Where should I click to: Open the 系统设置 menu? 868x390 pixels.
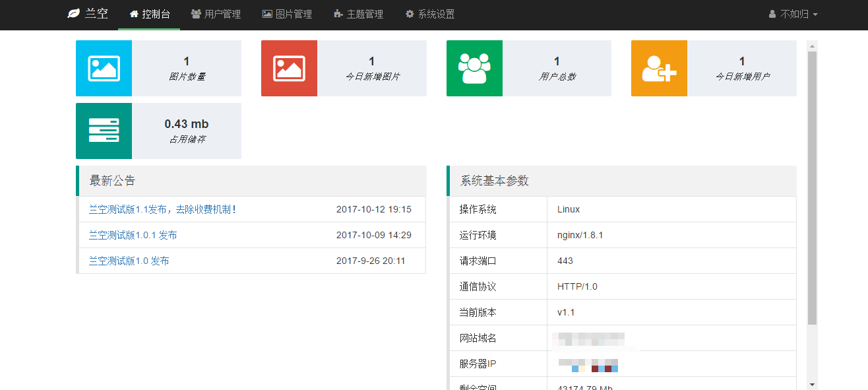pos(429,14)
